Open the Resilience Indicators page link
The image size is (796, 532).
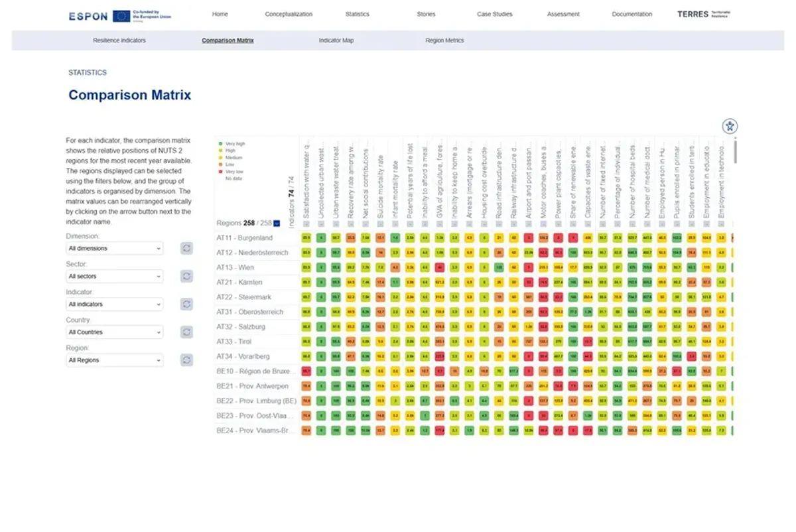click(121, 40)
